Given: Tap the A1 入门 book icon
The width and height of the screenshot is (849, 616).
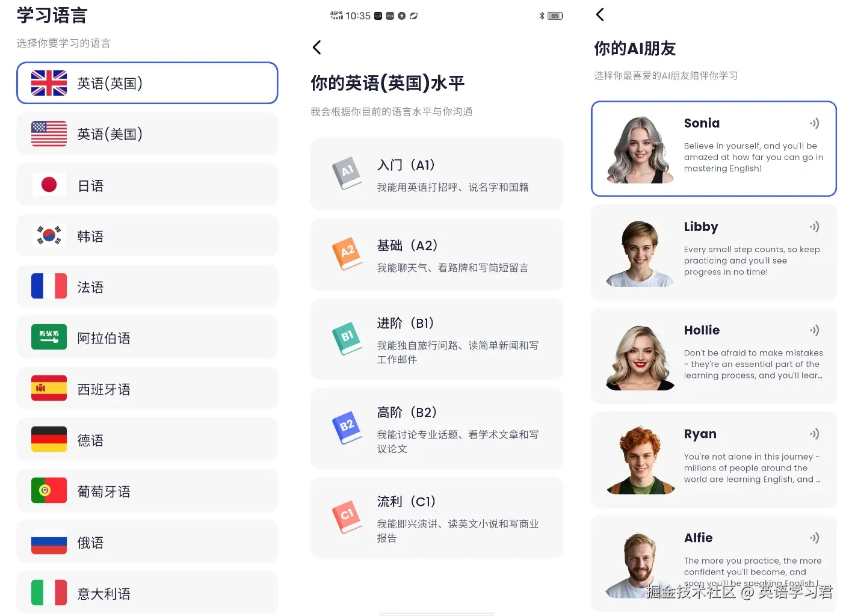Looking at the screenshot, I should pyautogui.click(x=347, y=174).
